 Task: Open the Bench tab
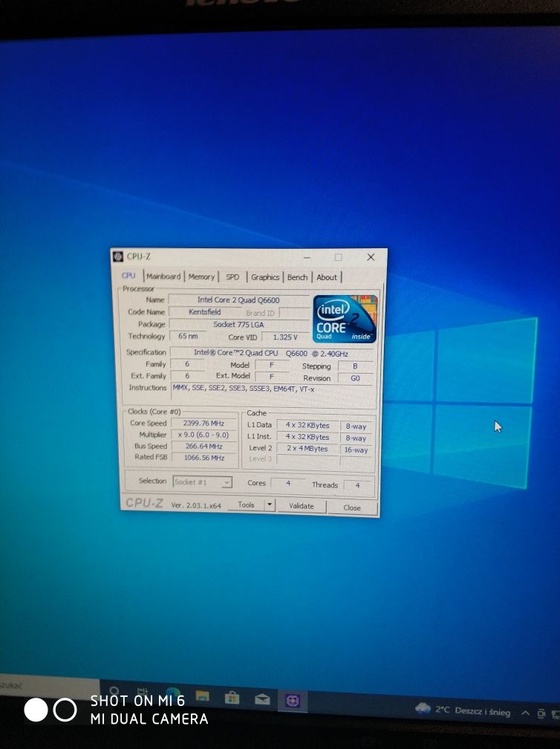point(297,277)
